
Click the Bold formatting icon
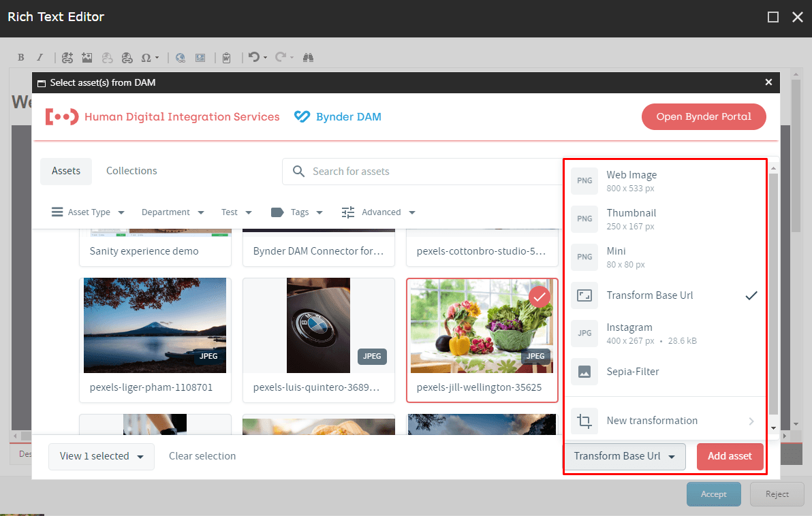click(20, 58)
